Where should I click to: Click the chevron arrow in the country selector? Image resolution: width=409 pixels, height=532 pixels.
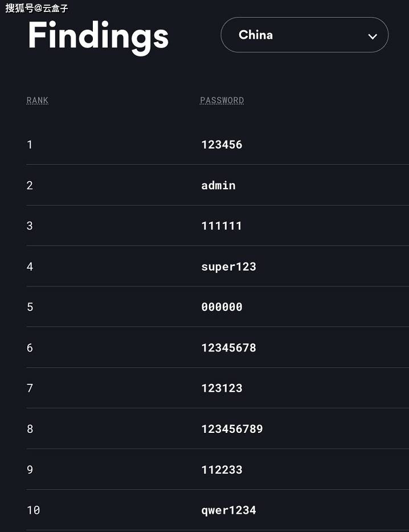[373, 35]
